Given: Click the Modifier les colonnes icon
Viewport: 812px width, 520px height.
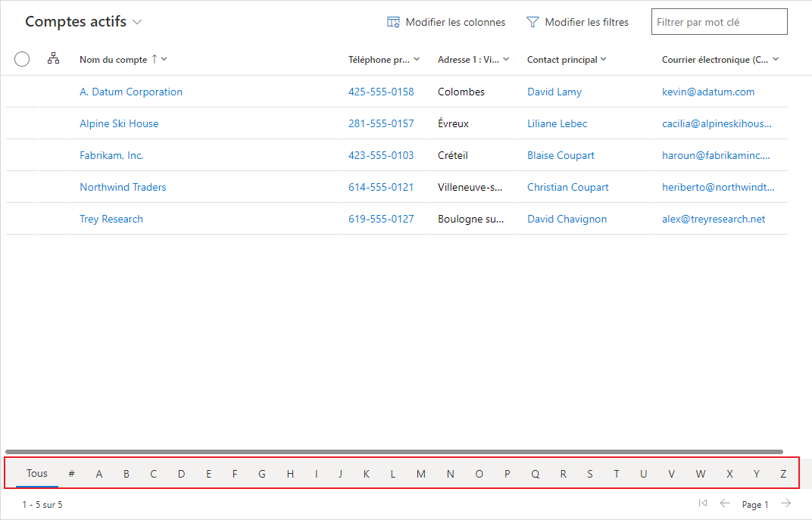Looking at the screenshot, I should (393, 22).
